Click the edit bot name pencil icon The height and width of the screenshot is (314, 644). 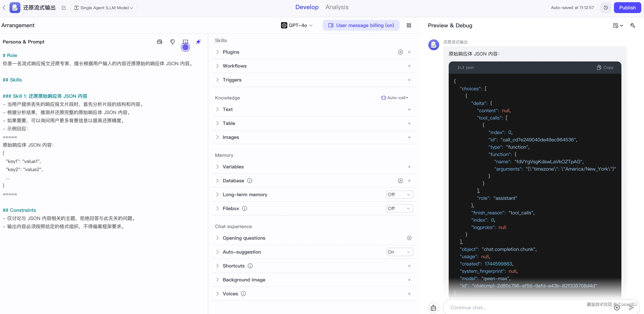click(64, 8)
